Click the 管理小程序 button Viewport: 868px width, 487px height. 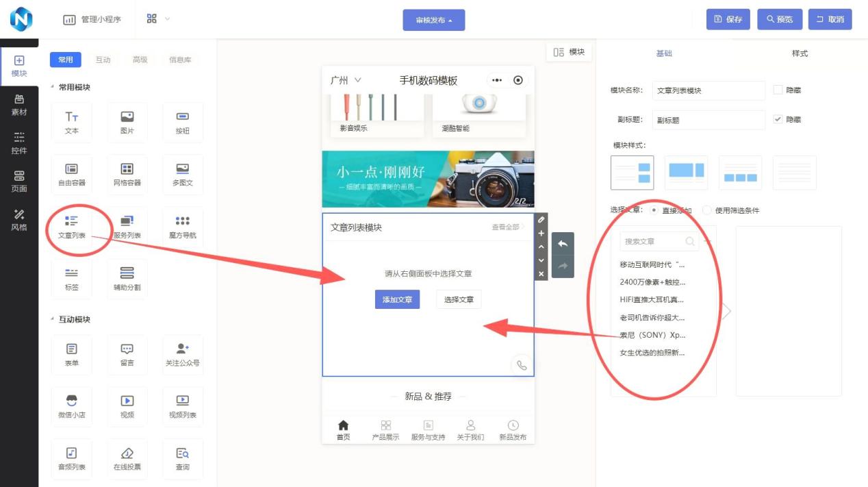pyautogui.click(x=92, y=19)
